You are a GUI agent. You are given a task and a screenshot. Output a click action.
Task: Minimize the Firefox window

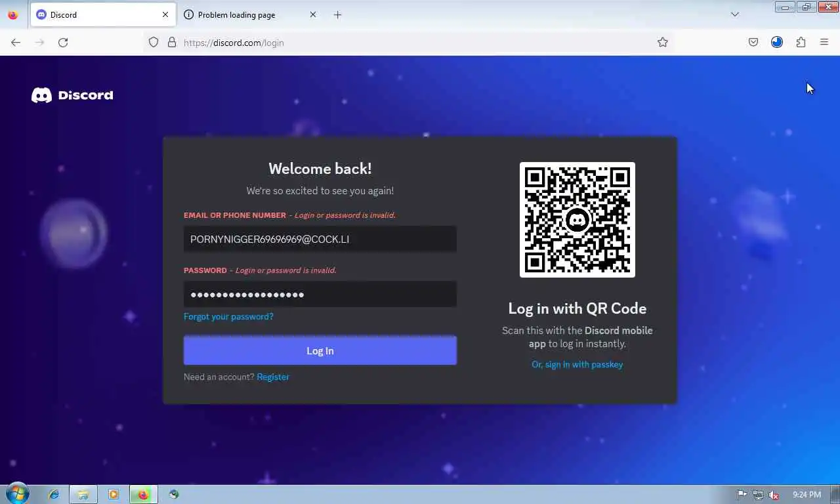(785, 7)
